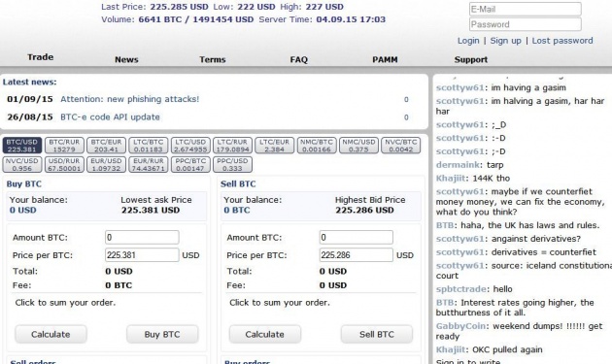Click the Buy BTC Amount BTC field
This screenshot has width=612, height=364.
click(x=142, y=237)
